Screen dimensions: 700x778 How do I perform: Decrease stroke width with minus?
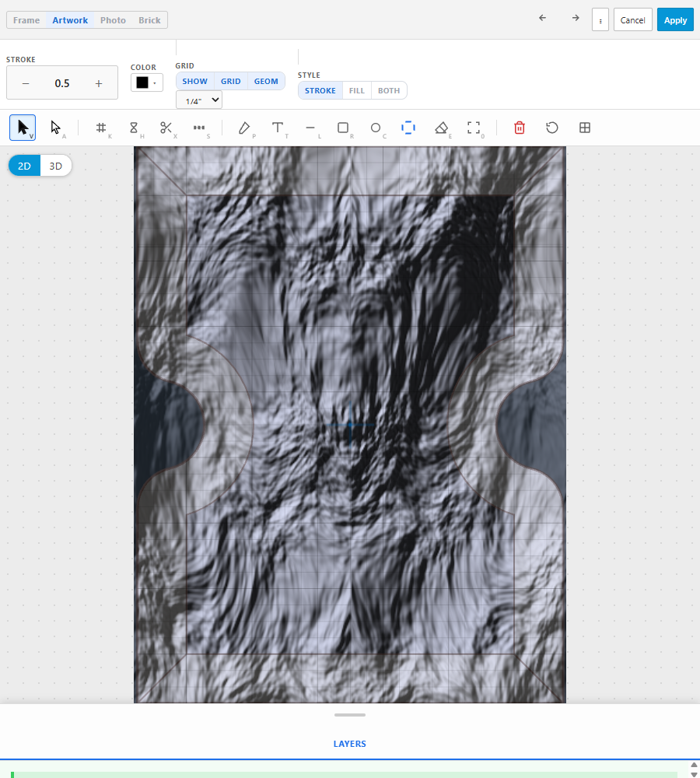point(26,83)
